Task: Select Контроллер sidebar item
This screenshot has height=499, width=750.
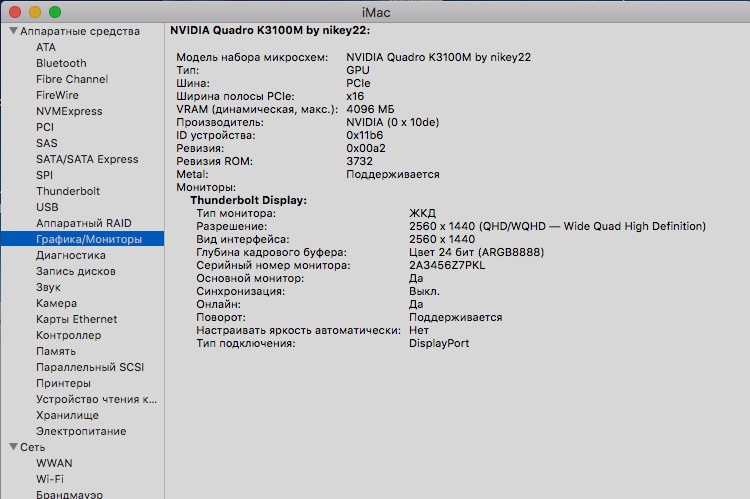Action: click(68, 335)
